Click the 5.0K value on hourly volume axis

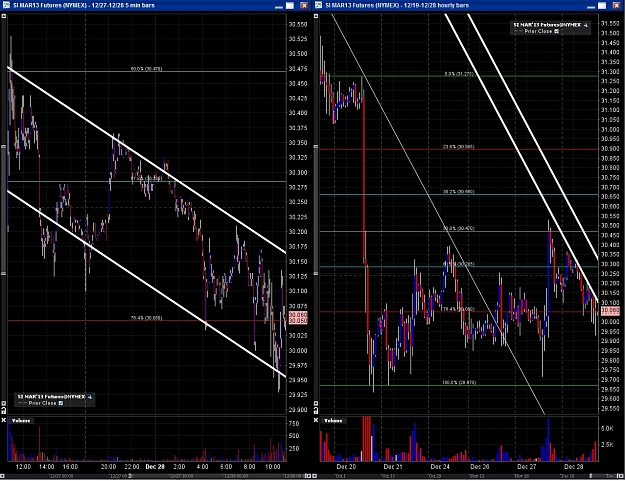(607, 429)
